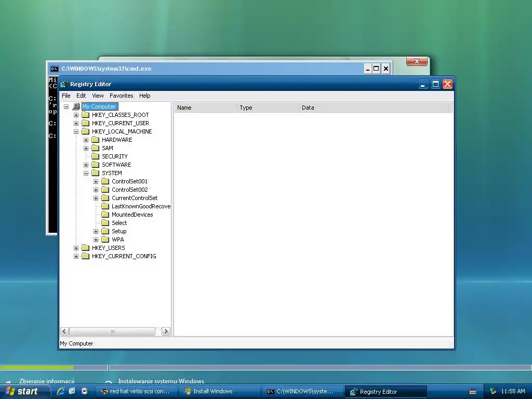Click the HKEY_CURRENT_CONFIG folder icon
Screen dimensions: 532x399
pos(86,256)
